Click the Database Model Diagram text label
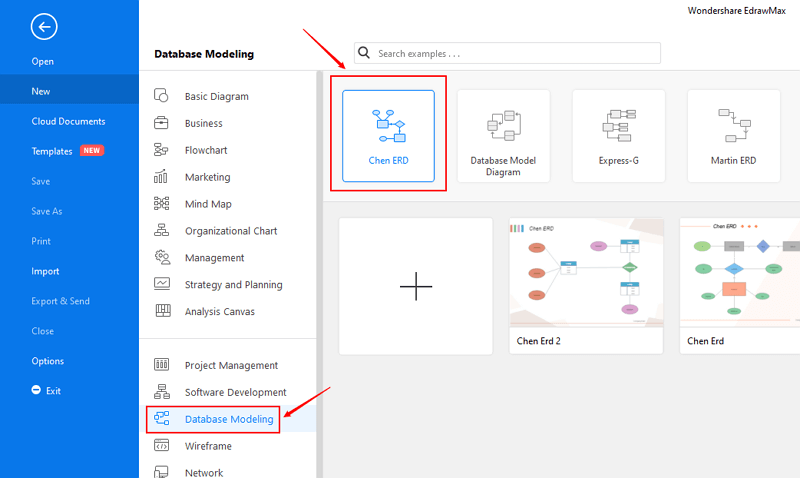The height and width of the screenshot is (478, 800). point(503,166)
